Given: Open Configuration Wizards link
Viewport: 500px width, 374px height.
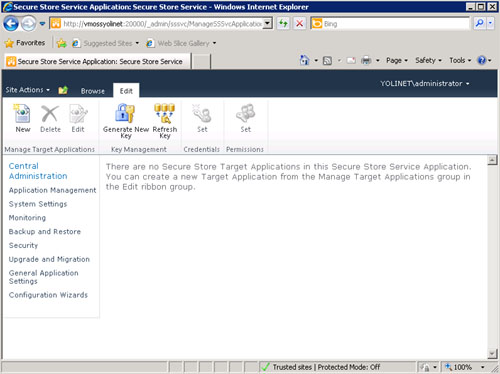Looking at the screenshot, I should tap(48, 295).
